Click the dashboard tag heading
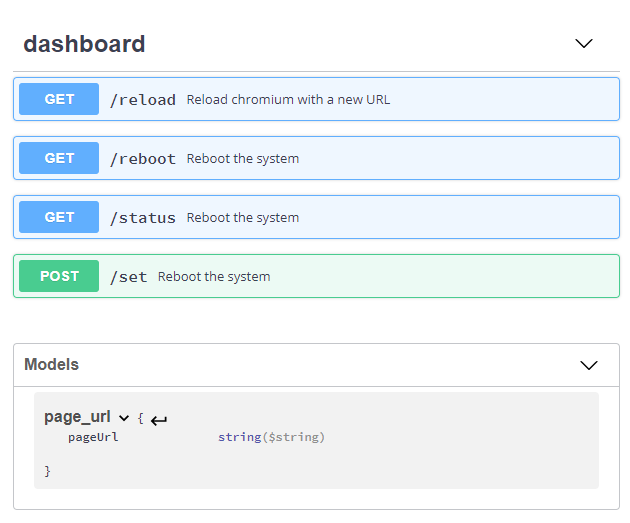This screenshot has width=630, height=523. click(84, 44)
